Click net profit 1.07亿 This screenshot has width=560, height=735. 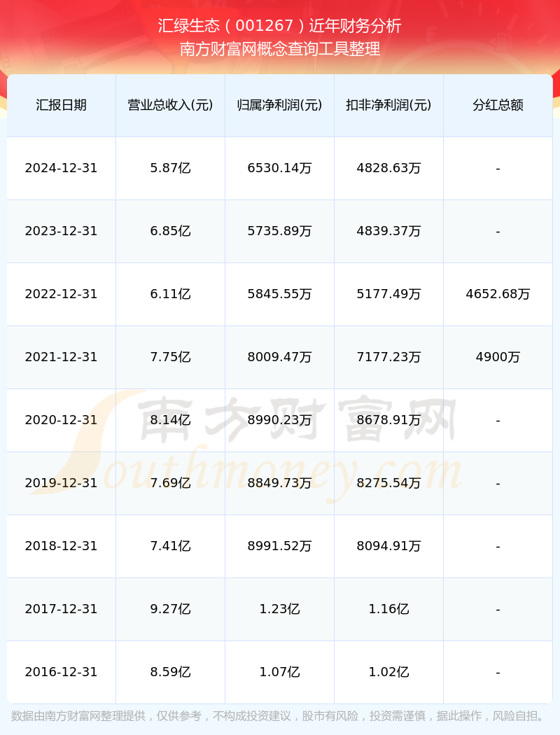(x=280, y=672)
